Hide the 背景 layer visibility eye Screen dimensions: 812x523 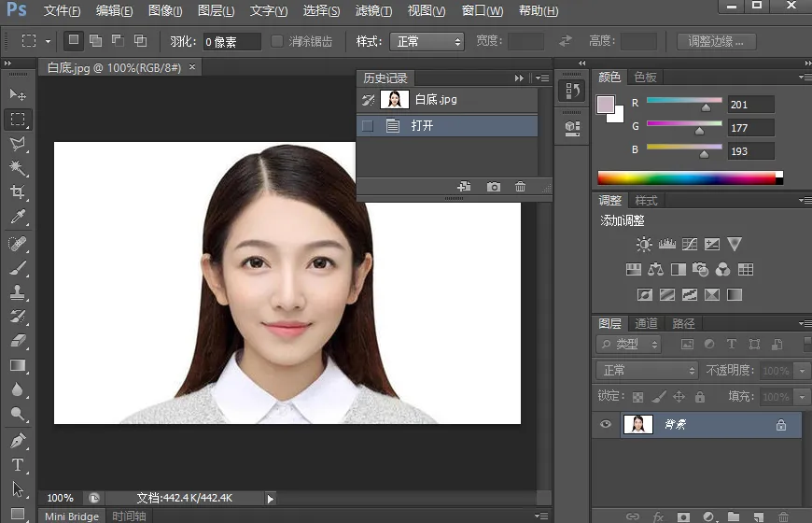(606, 425)
